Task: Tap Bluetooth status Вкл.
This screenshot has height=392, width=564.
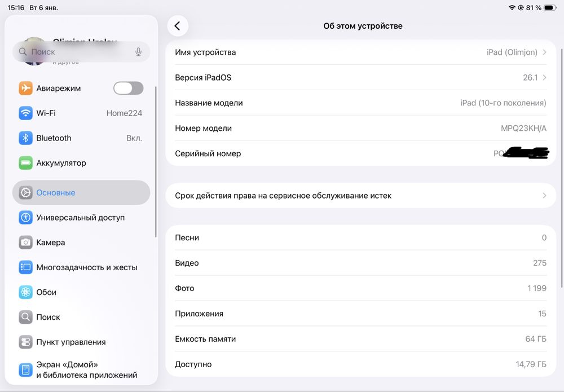Action: click(x=134, y=138)
